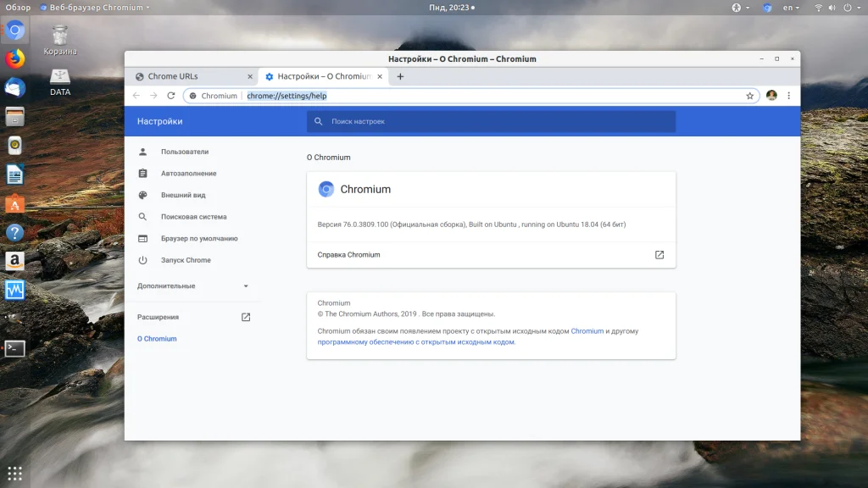
Task: Open the en keyboard layout dropdown
Action: pyautogui.click(x=791, y=8)
